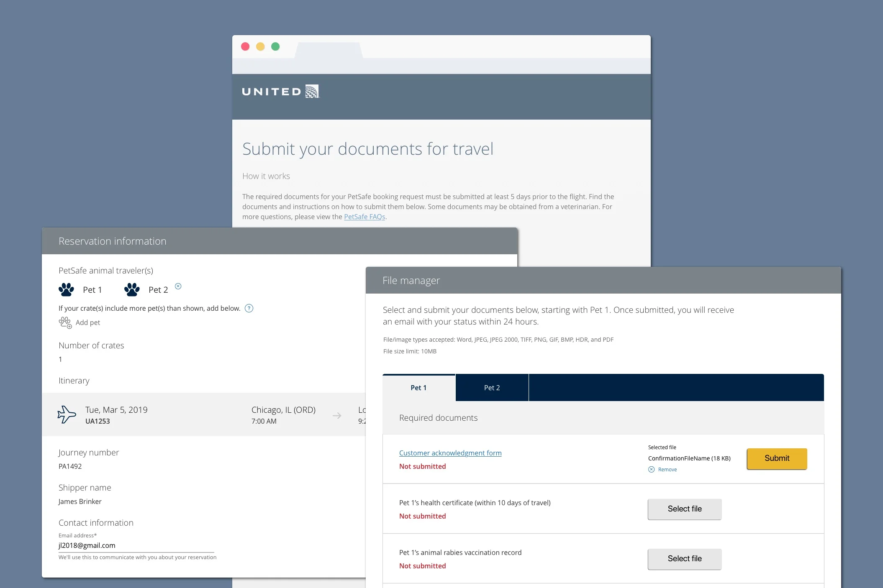Image resolution: width=883 pixels, height=588 pixels.
Task: Select the Pet 1 tab
Action: click(418, 388)
